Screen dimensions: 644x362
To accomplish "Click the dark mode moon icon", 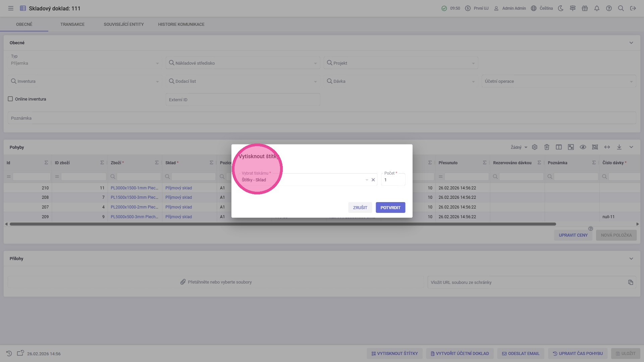I will [x=560, y=8].
